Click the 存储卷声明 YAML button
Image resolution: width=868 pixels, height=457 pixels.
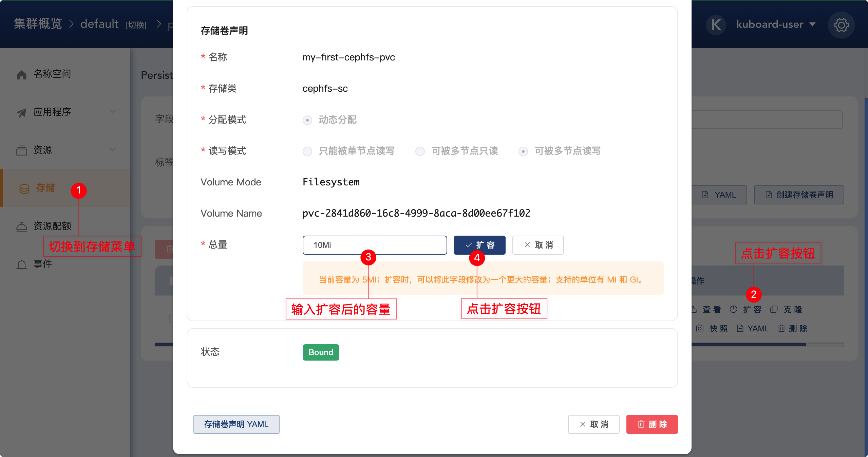point(236,424)
